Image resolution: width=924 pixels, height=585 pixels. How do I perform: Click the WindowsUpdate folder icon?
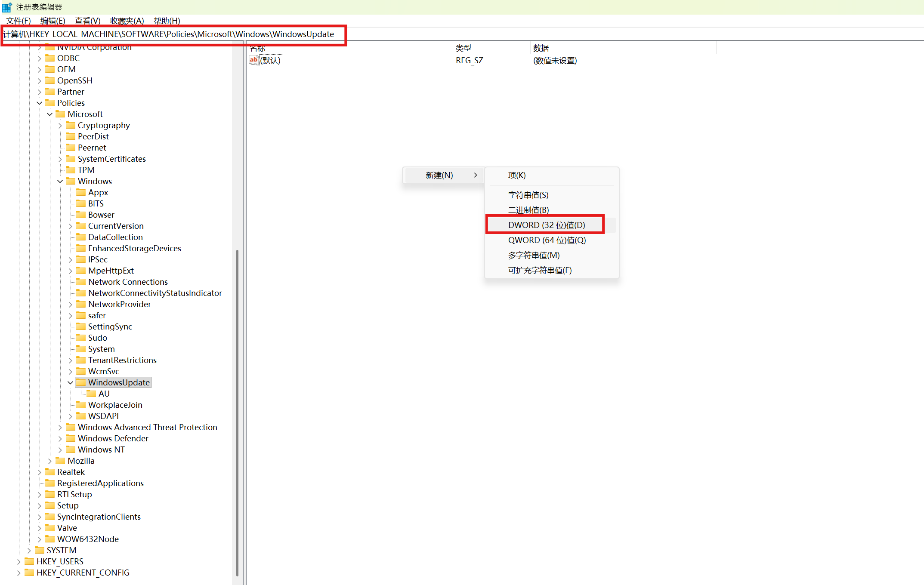[81, 382]
